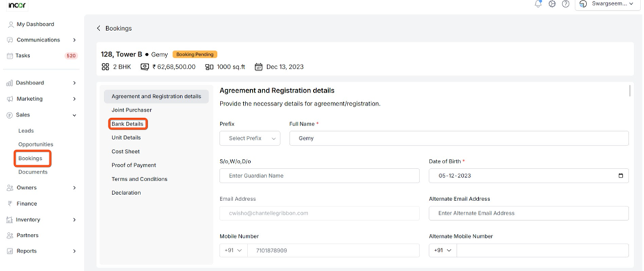Open Leads under Sales
The height and width of the screenshot is (271, 644).
26,131
